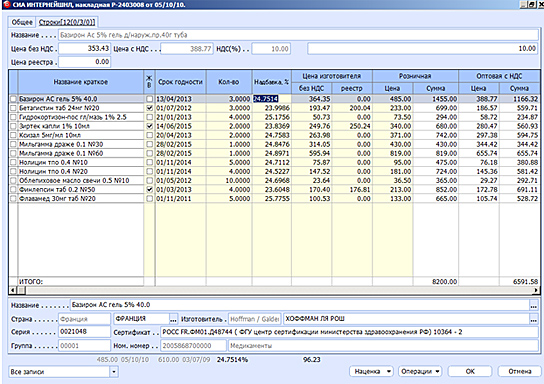Click the реестр column header
The width and height of the screenshot is (544, 384).
click(351, 88)
